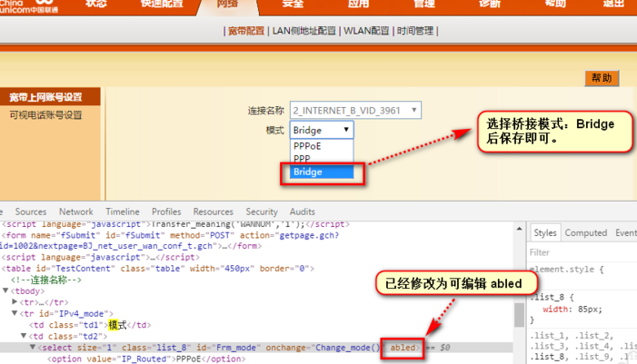Click the Styles Filter input field
637x364 pixels.
(x=583, y=252)
